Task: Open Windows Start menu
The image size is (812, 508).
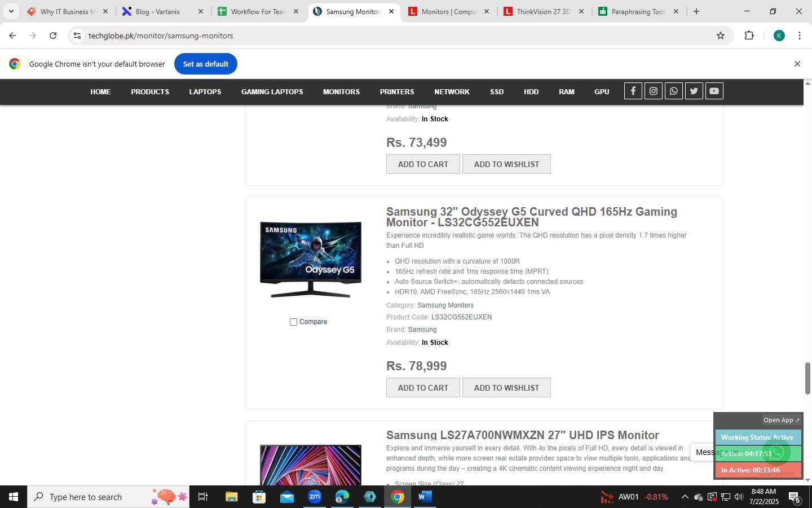Action: [14, 497]
